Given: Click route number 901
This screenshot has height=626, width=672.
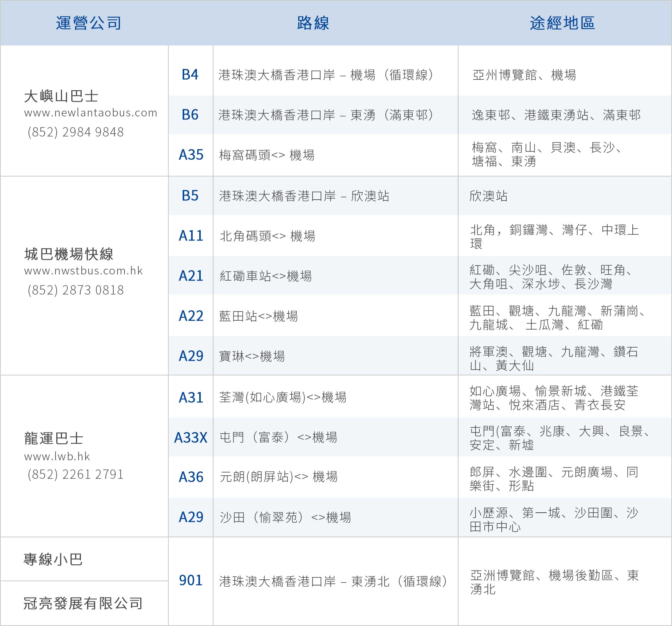Looking at the screenshot, I should pos(191,581).
